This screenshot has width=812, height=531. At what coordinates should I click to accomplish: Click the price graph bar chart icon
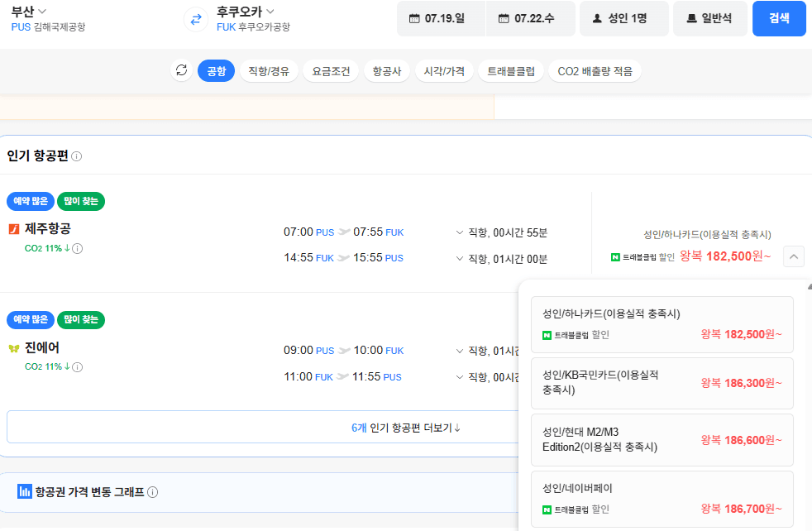tap(24, 491)
